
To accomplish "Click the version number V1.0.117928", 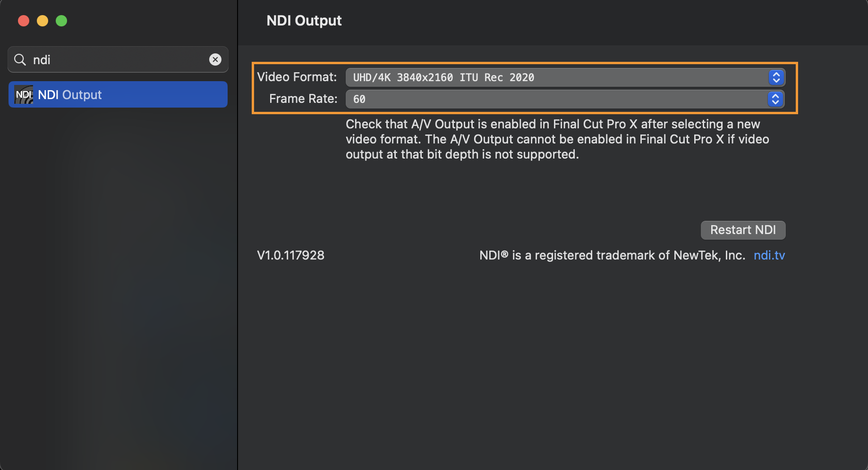I will (x=290, y=255).
